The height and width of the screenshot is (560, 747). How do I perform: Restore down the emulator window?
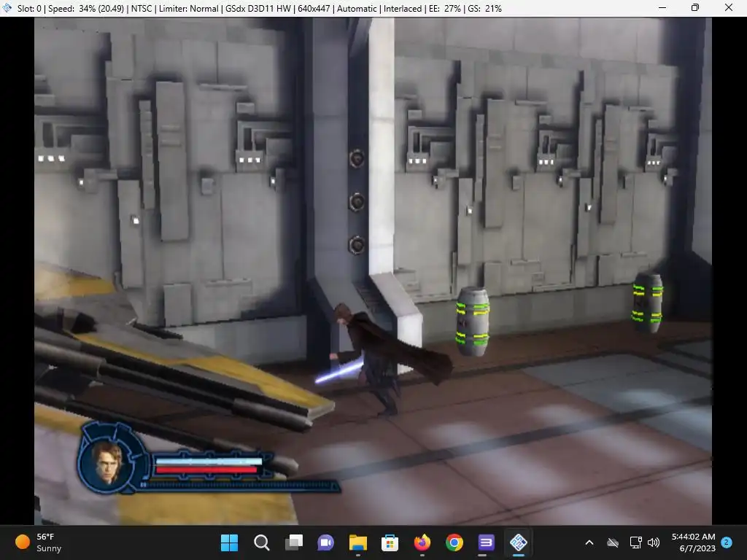[695, 8]
